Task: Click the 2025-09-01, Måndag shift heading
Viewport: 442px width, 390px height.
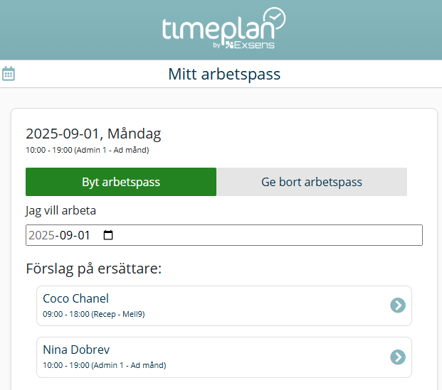Action: [93, 134]
